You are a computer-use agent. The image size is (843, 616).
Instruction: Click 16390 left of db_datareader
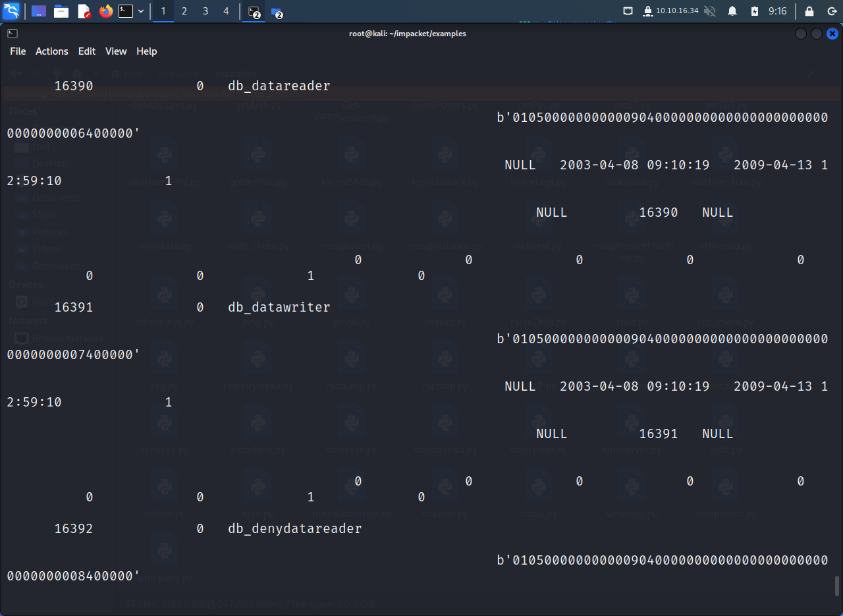(74, 86)
